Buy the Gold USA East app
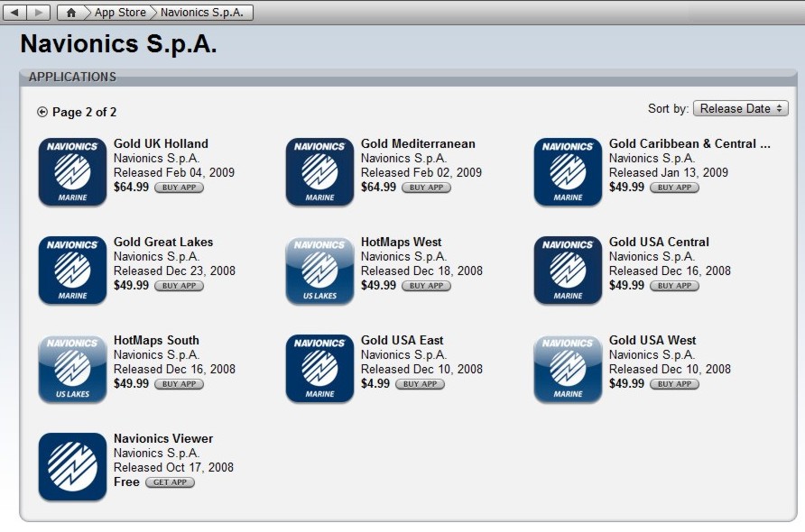The image size is (805, 532). pos(420,384)
